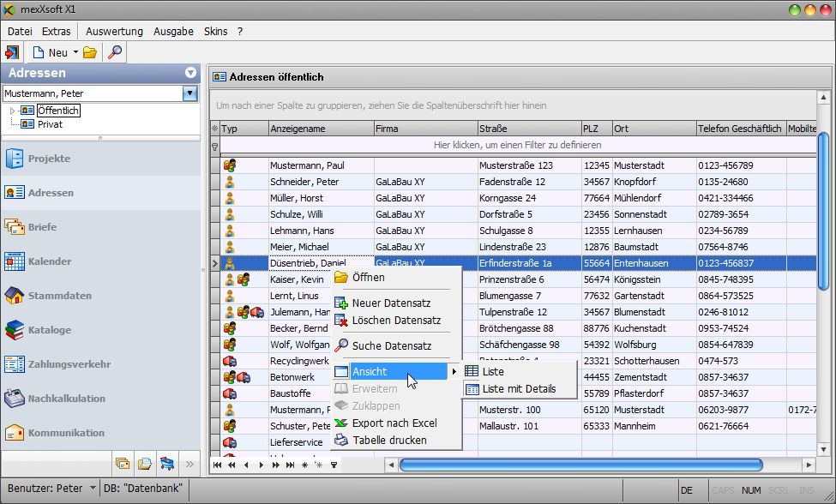Click the horizontal scrollbar right arrow
This screenshot has height=504, width=836.
point(809,465)
